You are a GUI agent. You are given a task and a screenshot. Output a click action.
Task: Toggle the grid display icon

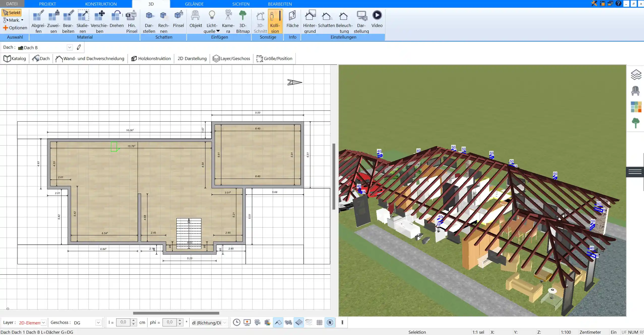(x=319, y=322)
